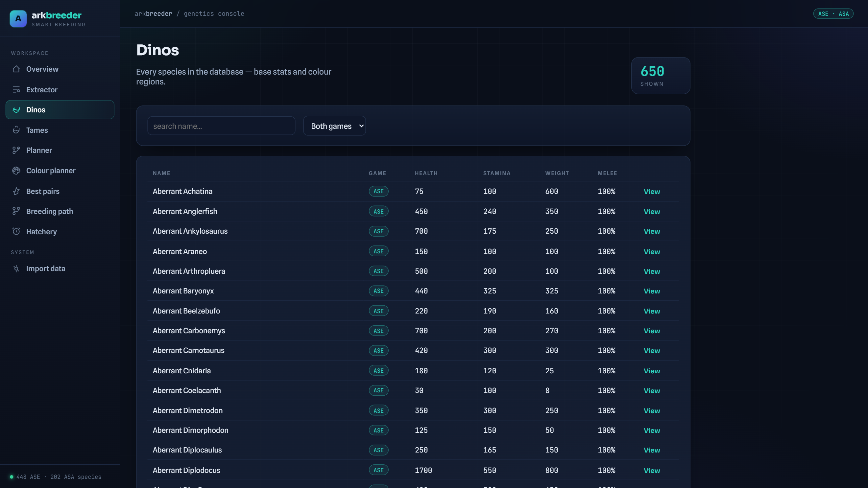868x488 pixels.
Task: Open the Hatchery page
Action: coord(60,231)
